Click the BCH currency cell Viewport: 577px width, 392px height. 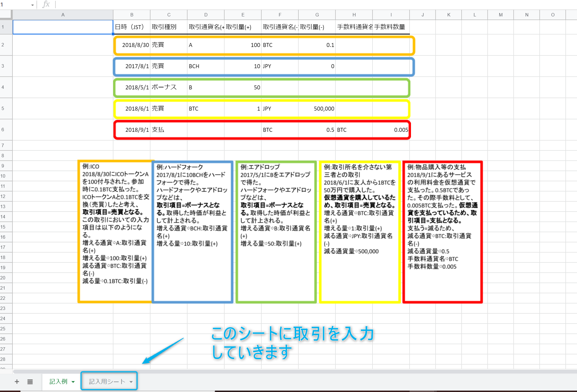(206, 66)
